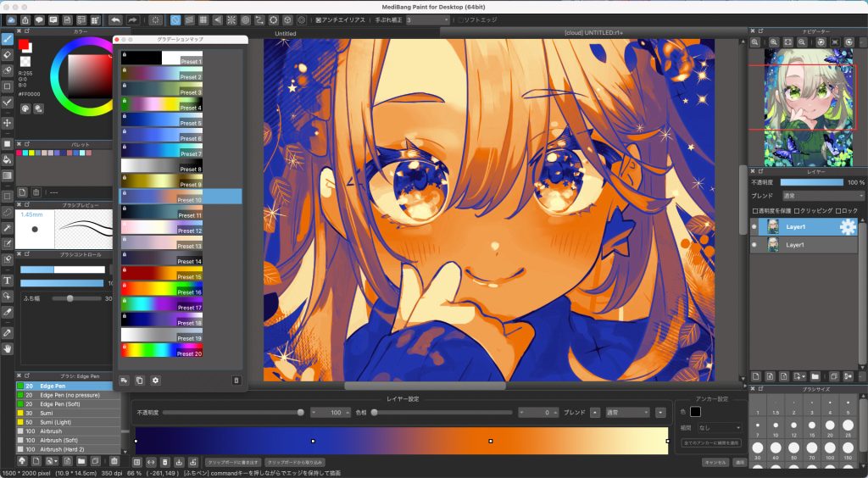Switch to the Untitled document tab
The image size is (868, 478).
[286, 33]
